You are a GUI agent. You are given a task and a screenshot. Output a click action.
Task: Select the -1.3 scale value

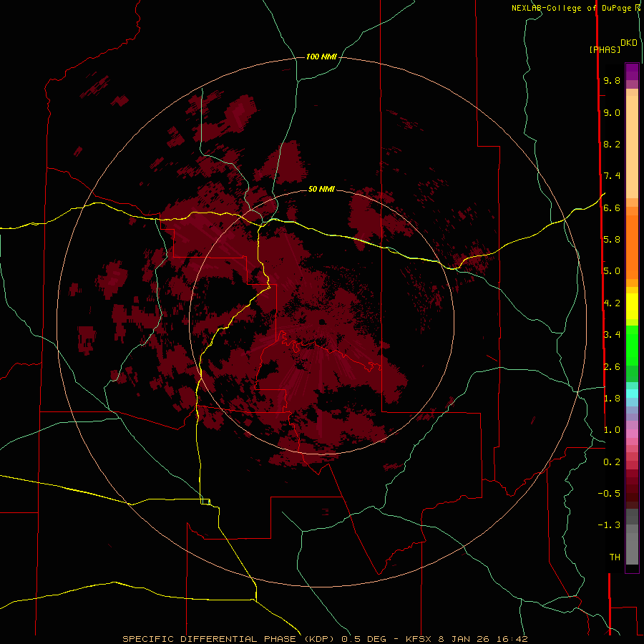[609, 525]
